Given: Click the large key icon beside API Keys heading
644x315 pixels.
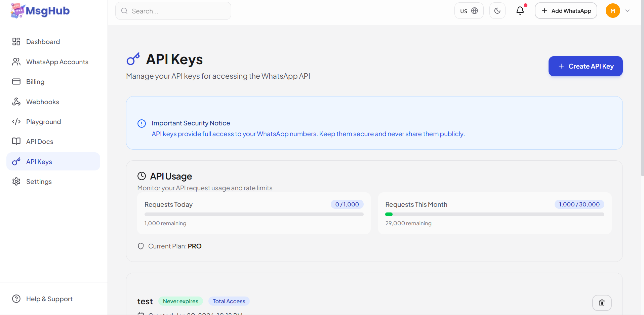Looking at the screenshot, I should pyautogui.click(x=133, y=59).
